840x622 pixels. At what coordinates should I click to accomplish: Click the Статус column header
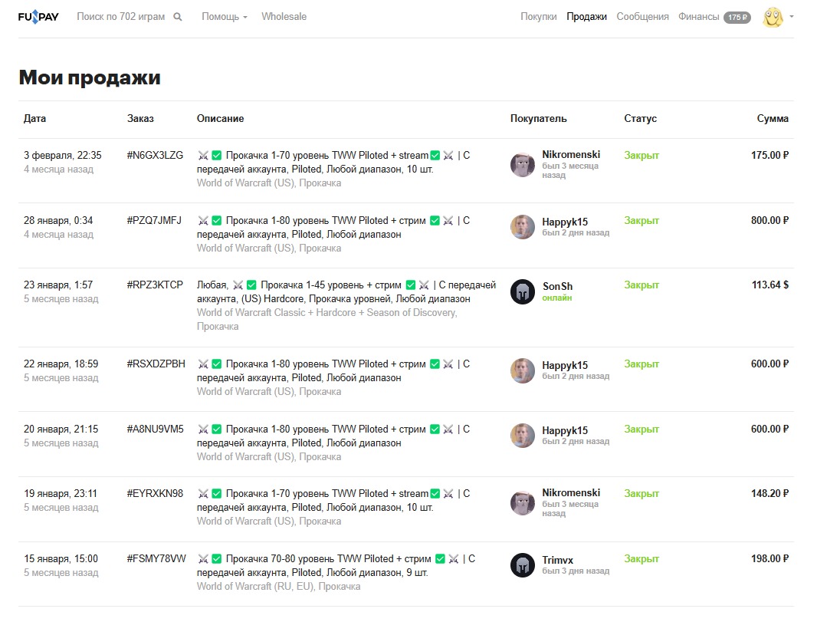640,119
